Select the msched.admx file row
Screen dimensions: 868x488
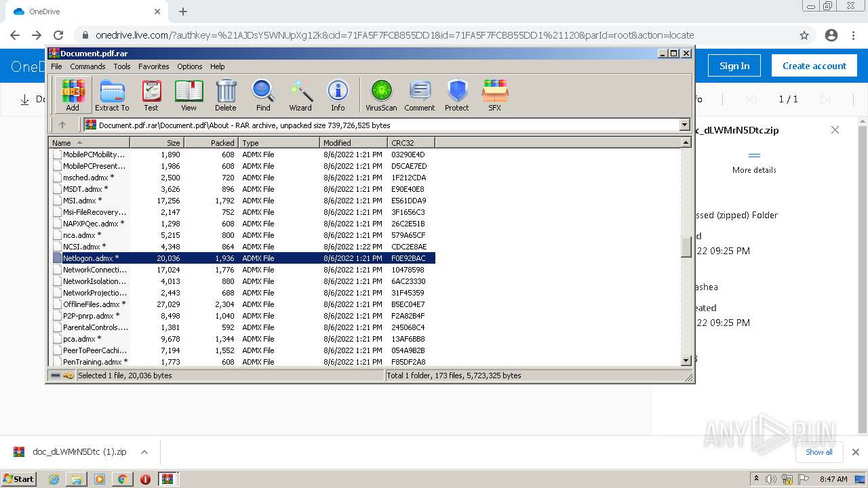tap(243, 178)
